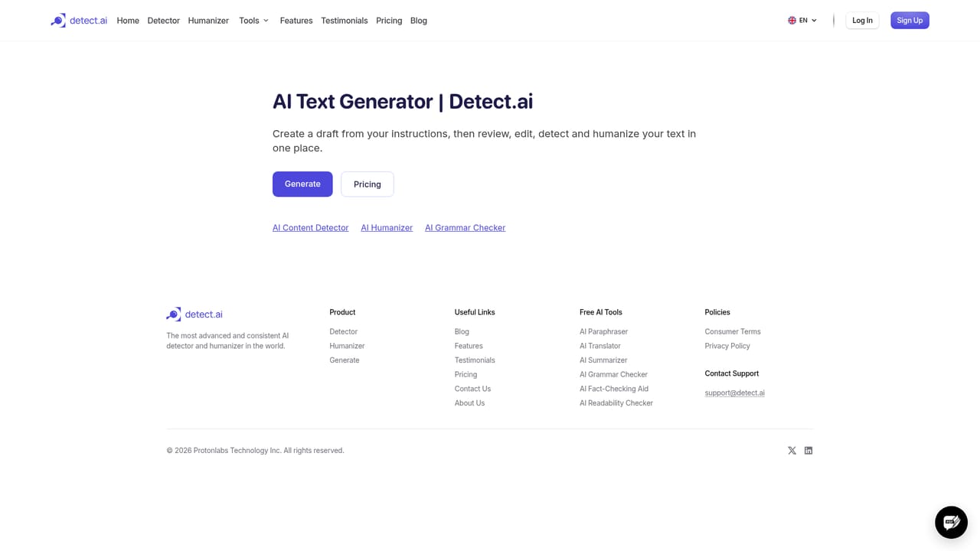Click the detect.ai logo in the header
Viewport: 980px width, 551px height.
pos(79,21)
